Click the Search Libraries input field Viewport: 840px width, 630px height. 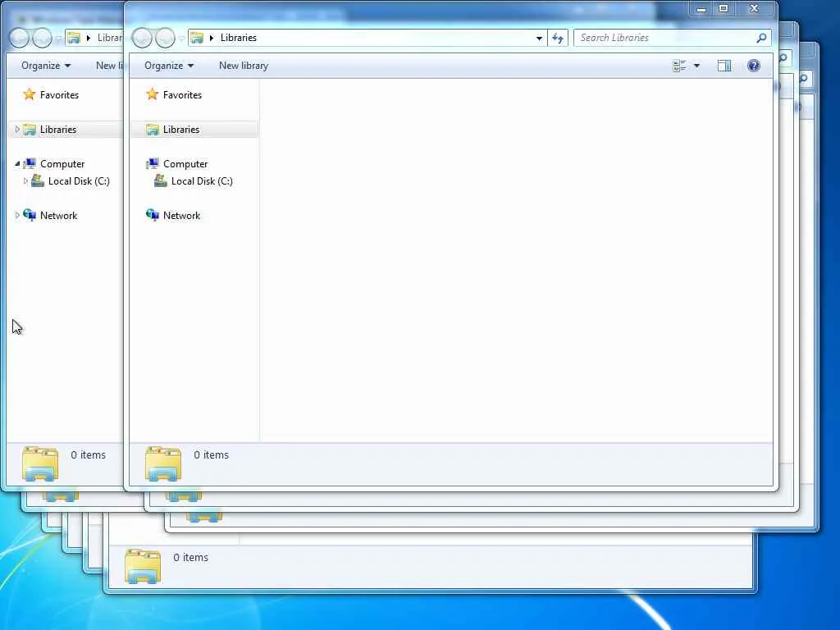click(664, 38)
